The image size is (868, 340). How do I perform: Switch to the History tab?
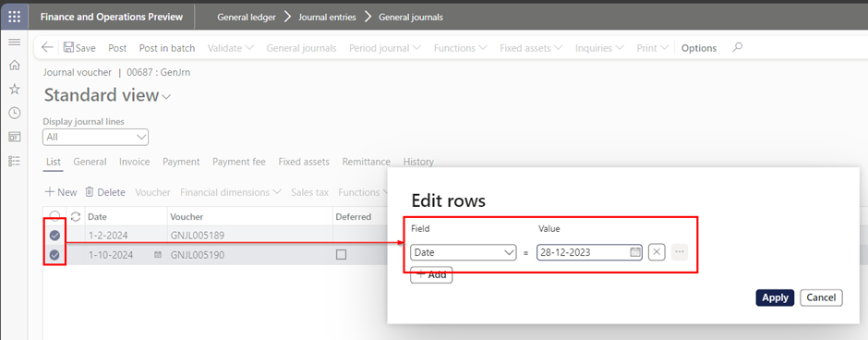coord(418,162)
